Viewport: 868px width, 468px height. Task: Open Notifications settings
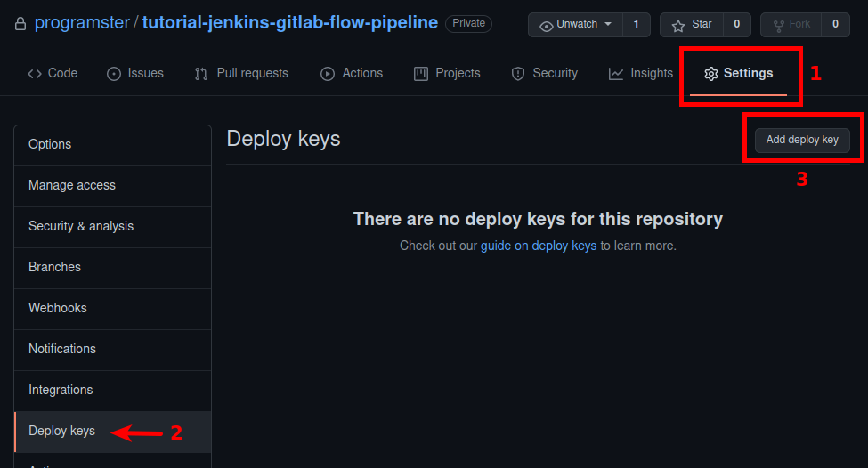112,350
